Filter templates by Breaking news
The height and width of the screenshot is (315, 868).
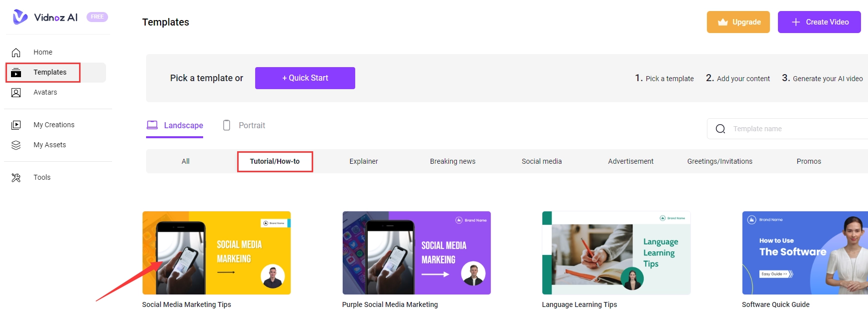452,161
